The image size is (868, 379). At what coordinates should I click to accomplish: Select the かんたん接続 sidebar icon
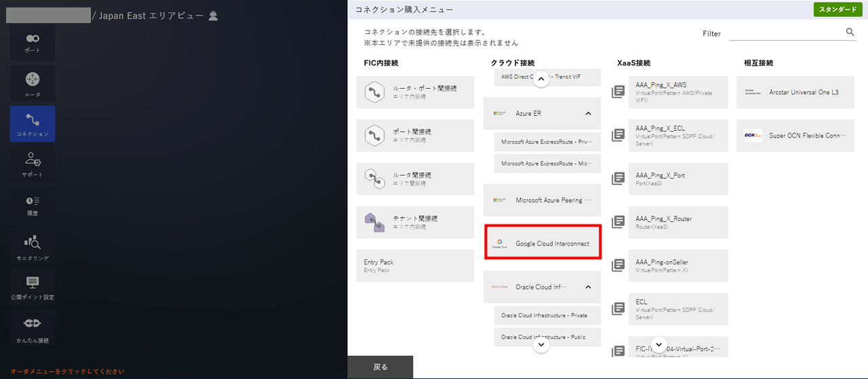click(x=33, y=328)
